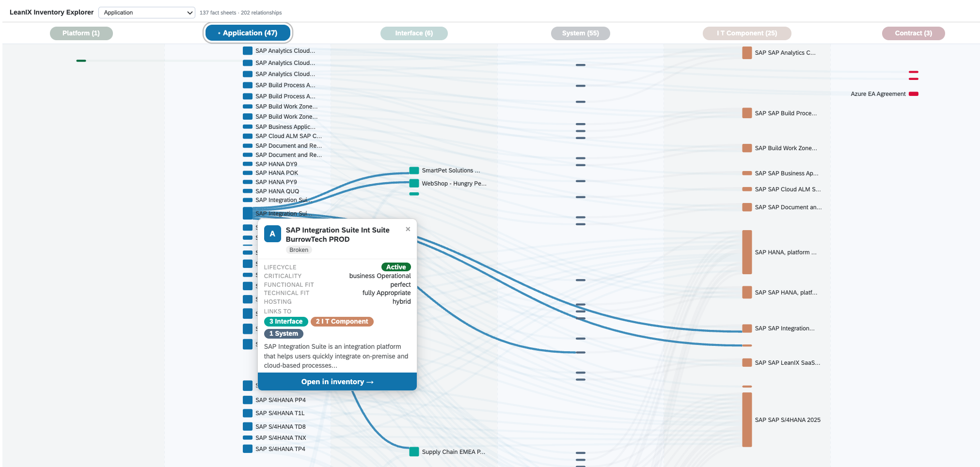Screen dimensions: 980x467
Task: Select the Application (47) column pill
Action: pyautogui.click(x=248, y=33)
